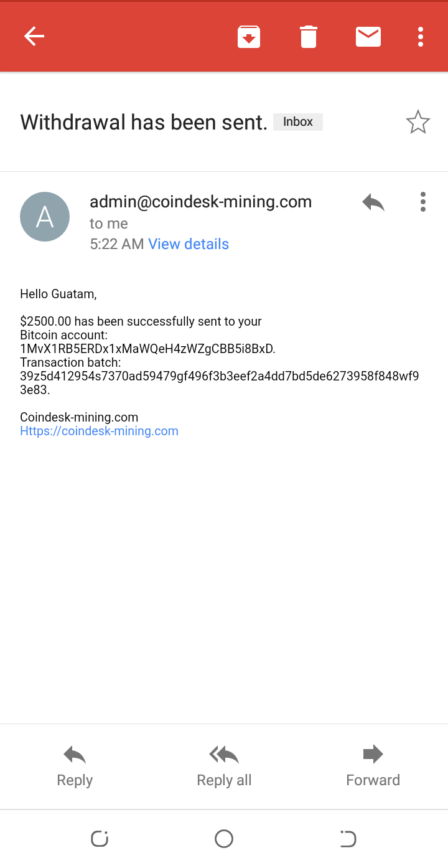Expand View details for the message
Screen dimensions: 448x868
point(189,244)
